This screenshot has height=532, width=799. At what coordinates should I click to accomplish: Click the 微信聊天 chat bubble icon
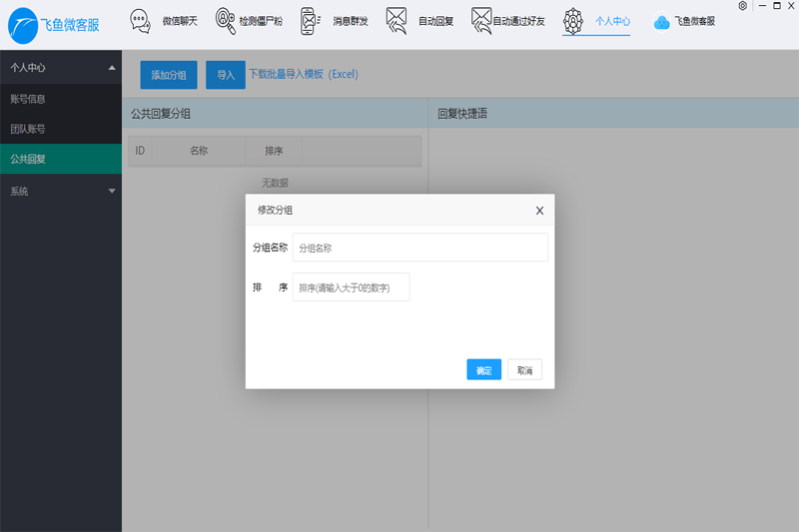141,20
